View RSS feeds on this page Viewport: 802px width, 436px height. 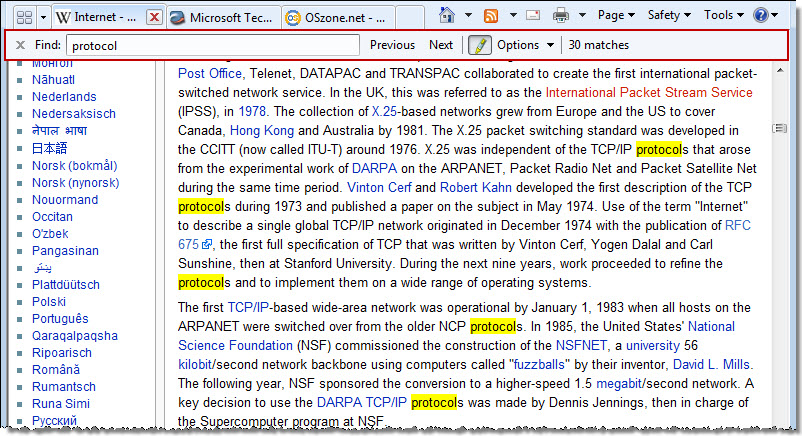[491, 15]
